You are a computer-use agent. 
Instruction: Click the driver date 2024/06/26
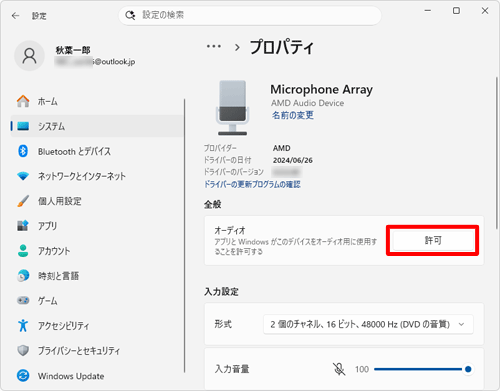coord(293,160)
